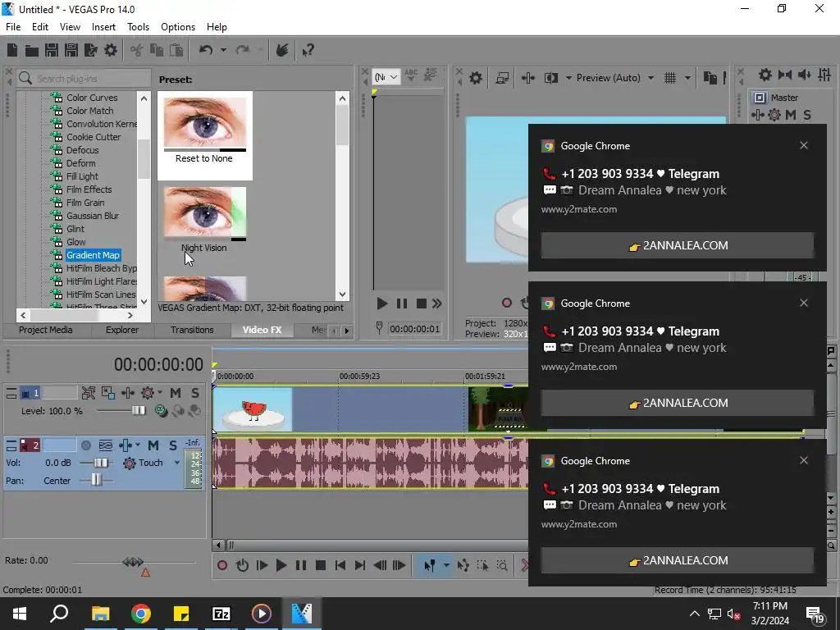Click timeline Stop button
The height and width of the screenshot is (630, 840).
[x=321, y=565]
